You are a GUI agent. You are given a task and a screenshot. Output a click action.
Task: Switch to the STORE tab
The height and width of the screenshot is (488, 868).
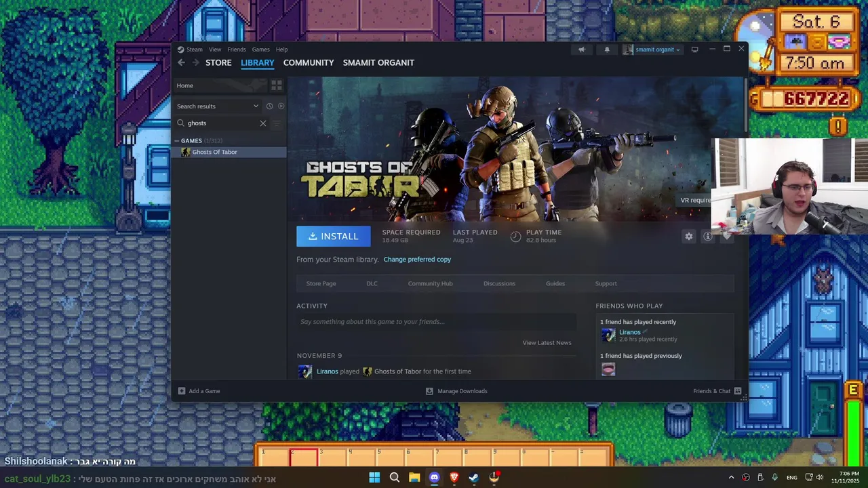click(x=218, y=62)
